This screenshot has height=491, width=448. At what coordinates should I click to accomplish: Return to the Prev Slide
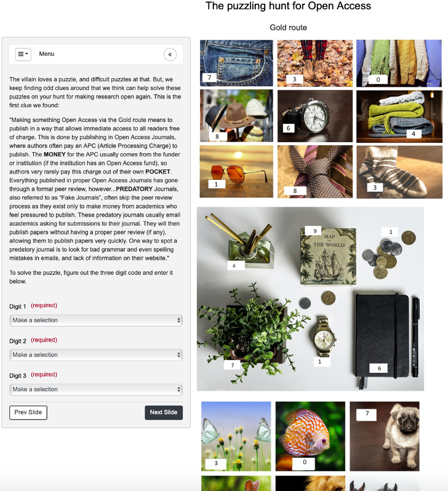pyautogui.click(x=28, y=412)
